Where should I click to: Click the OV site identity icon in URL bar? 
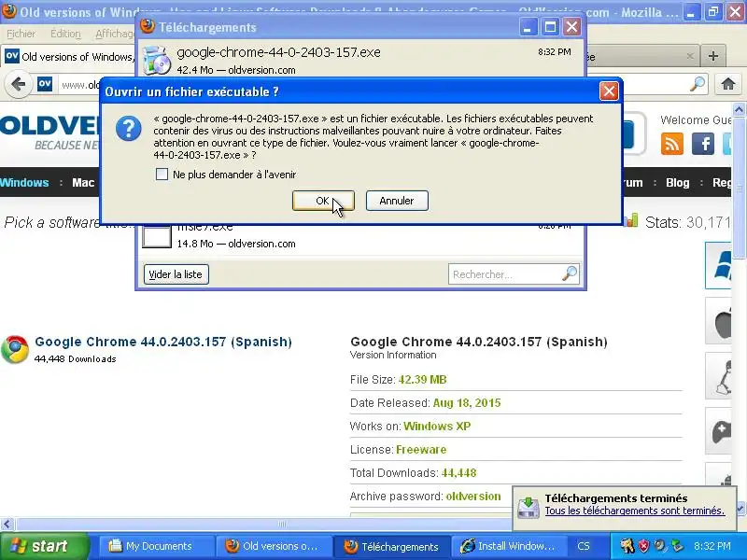(x=45, y=84)
